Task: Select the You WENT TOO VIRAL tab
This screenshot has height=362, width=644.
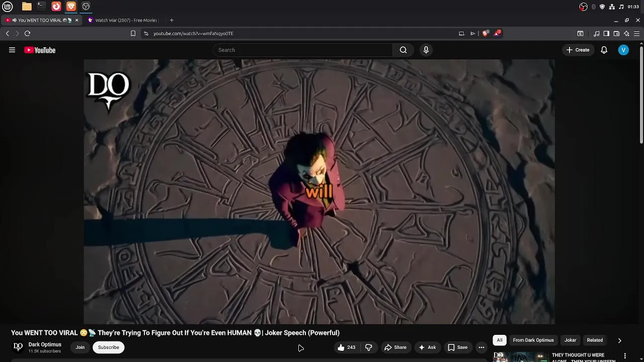Action: coord(41,20)
